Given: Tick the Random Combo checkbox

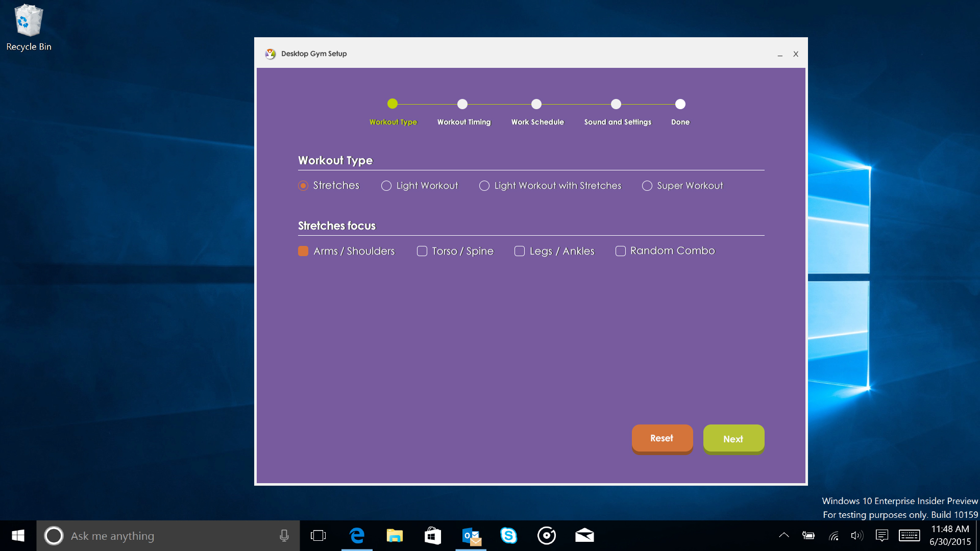Looking at the screenshot, I should pyautogui.click(x=621, y=251).
